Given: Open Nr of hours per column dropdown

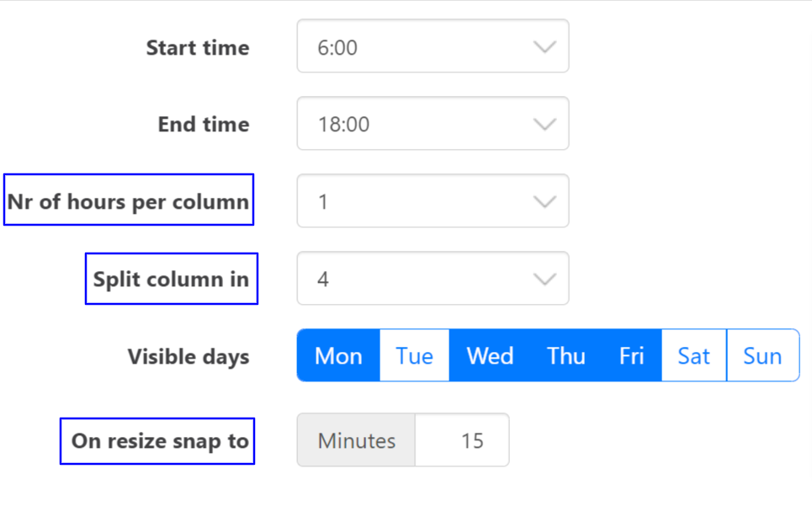Looking at the screenshot, I should (x=433, y=201).
